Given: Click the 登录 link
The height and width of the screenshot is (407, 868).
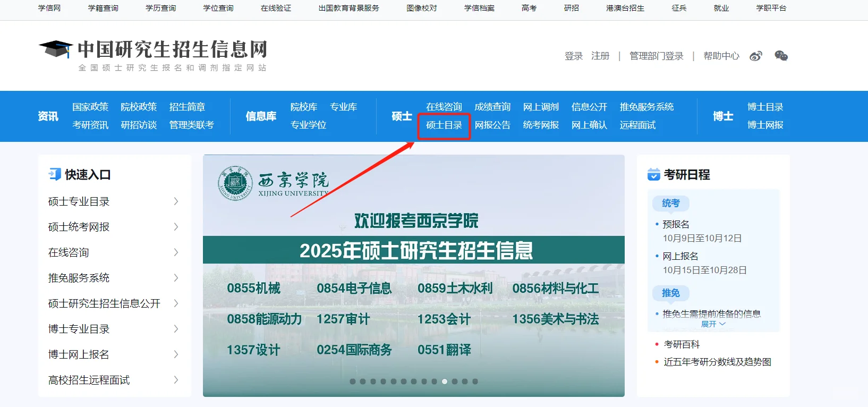Looking at the screenshot, I should point(574,56).
